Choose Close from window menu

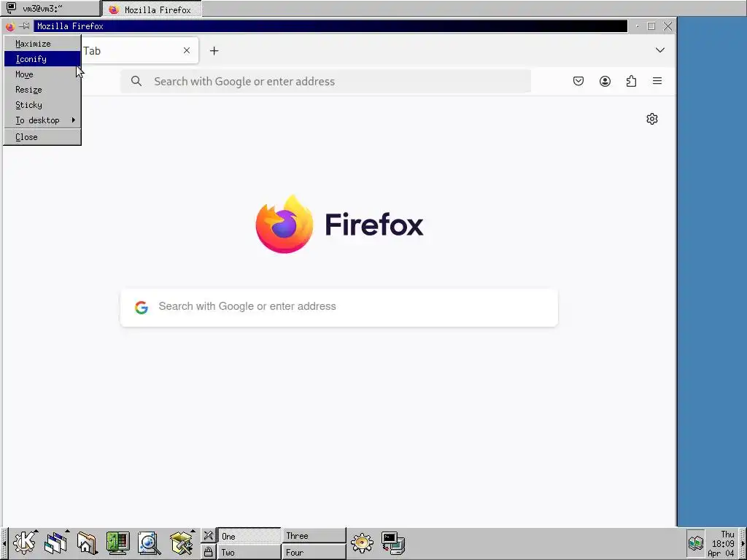[42, 137]
